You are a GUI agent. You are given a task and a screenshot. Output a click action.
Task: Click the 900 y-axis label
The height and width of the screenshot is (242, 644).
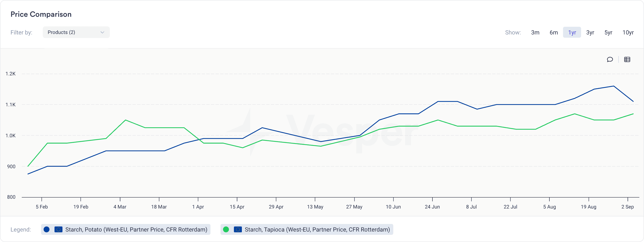[x=11, y=167]
